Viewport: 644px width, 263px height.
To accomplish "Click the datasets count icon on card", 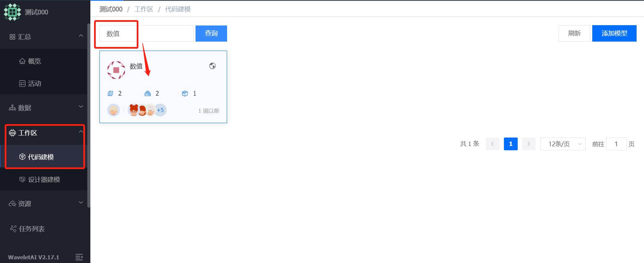I will (x=147, y=94).
